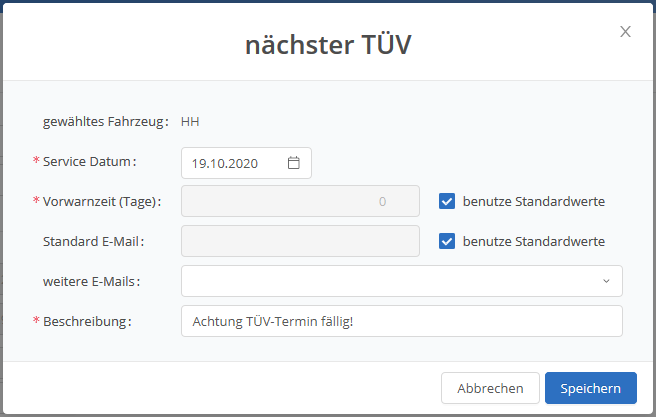
Task: Click the Vorwarnzeit (Tage) number field
Action: pyautogui.click(x=299, y=201)
